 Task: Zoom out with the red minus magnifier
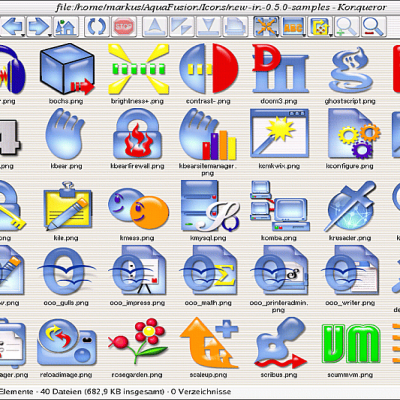(x=373, y=26)
